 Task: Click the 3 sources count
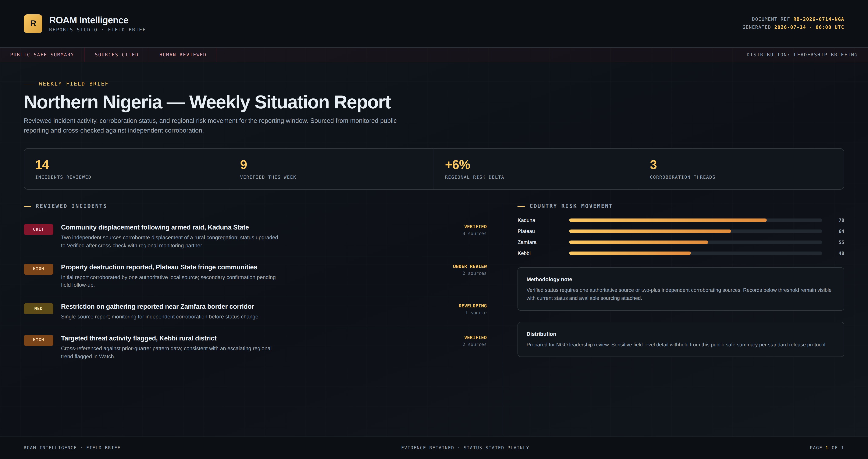[474, 234]
